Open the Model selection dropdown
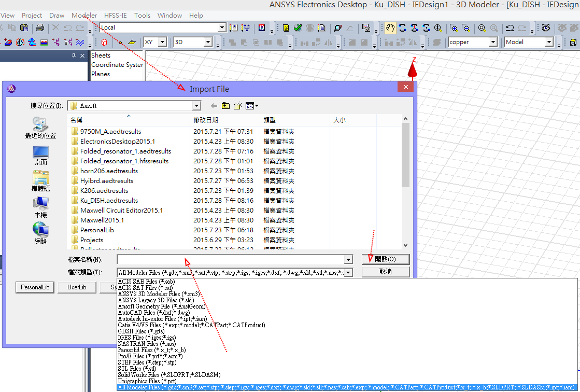Image resolution: width=580 pixels, height=392 pixels. coord(549,42)
